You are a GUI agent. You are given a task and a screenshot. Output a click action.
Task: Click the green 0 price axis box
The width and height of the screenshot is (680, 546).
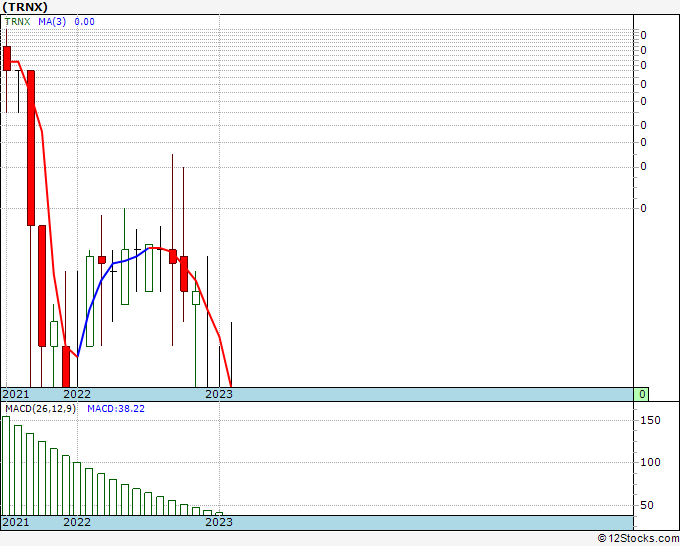pos(643,394)
